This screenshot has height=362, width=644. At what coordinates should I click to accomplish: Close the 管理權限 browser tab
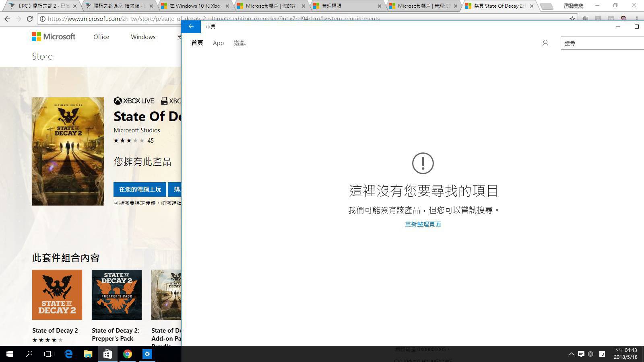click(380, 6)
